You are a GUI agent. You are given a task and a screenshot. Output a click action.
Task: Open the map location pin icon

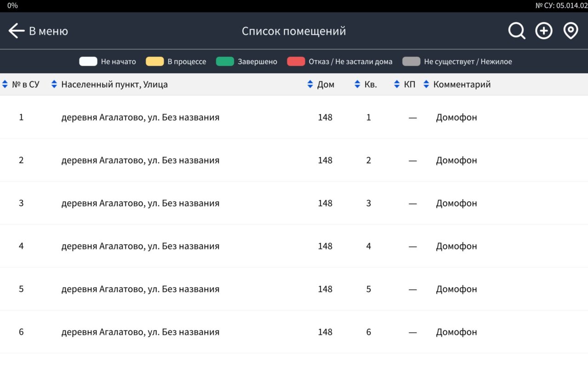tap(571, 31)
